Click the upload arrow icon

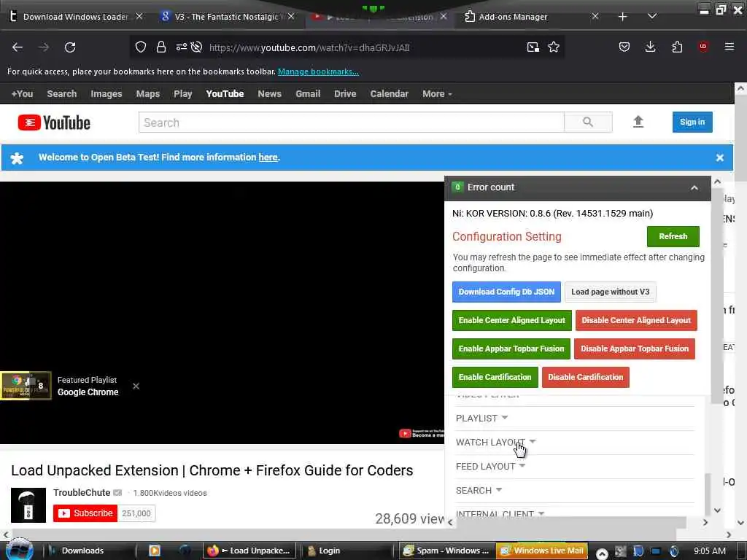click(x=638, y=122)
